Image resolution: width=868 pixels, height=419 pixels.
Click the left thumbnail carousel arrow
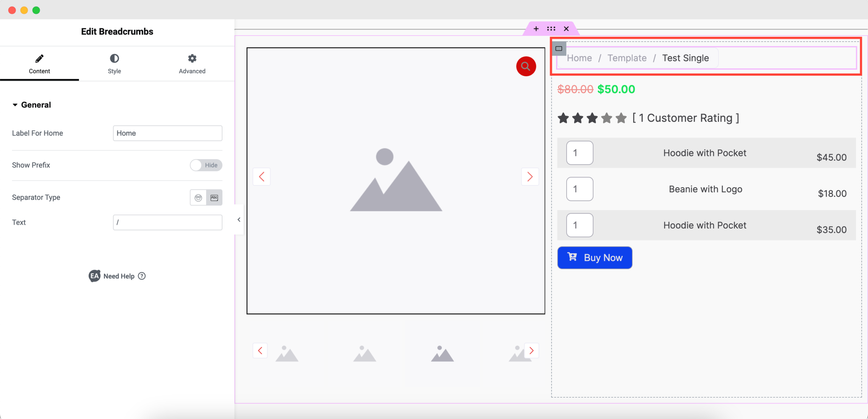point(260,351)
